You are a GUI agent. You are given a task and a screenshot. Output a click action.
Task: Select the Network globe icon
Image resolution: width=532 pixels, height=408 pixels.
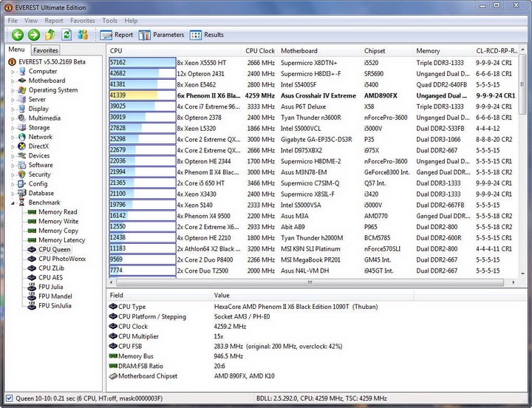pyautogui.click(x=22, y=137)
